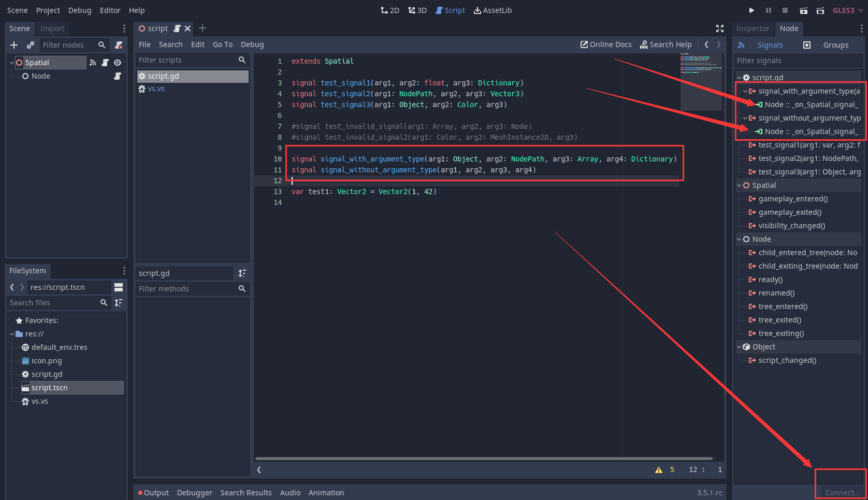The height and width of the screenshot is (500, 868).
Task: Toggle distraction-free mode icon
Action: 720,28
